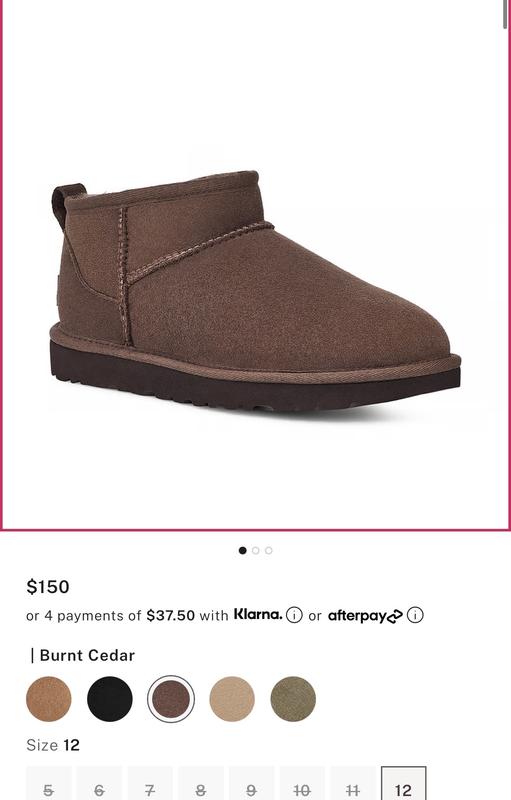511x800 pixels.
Task: Open Klarna info icon
Action: point(294,615)
